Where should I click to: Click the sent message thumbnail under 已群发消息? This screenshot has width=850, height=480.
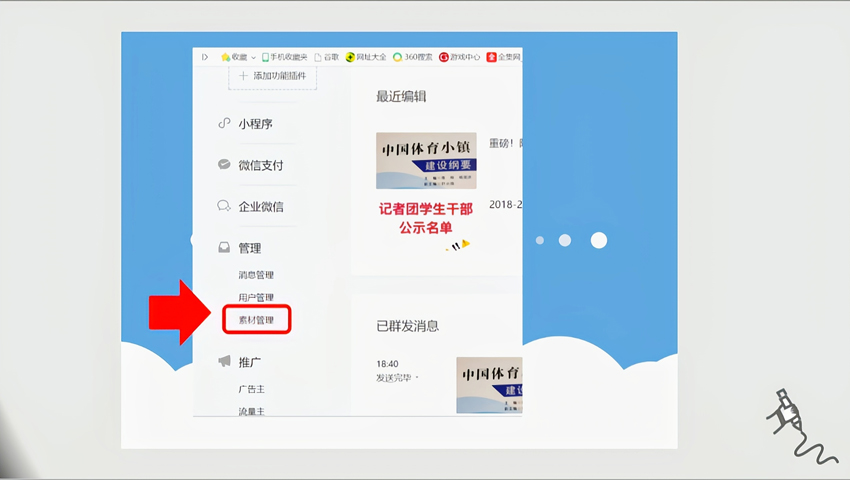[488, 385]
